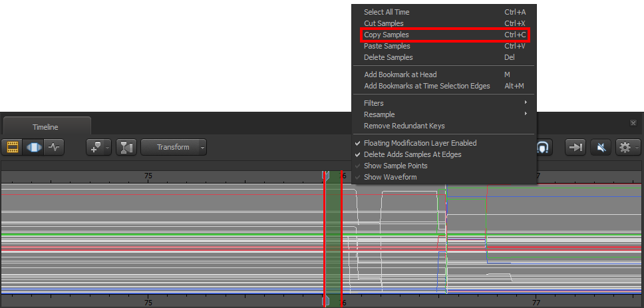This screenshot has height=308, width=644.
Task: Choose Cut Samples in the context menu
Action: click(x=444, y=23)
